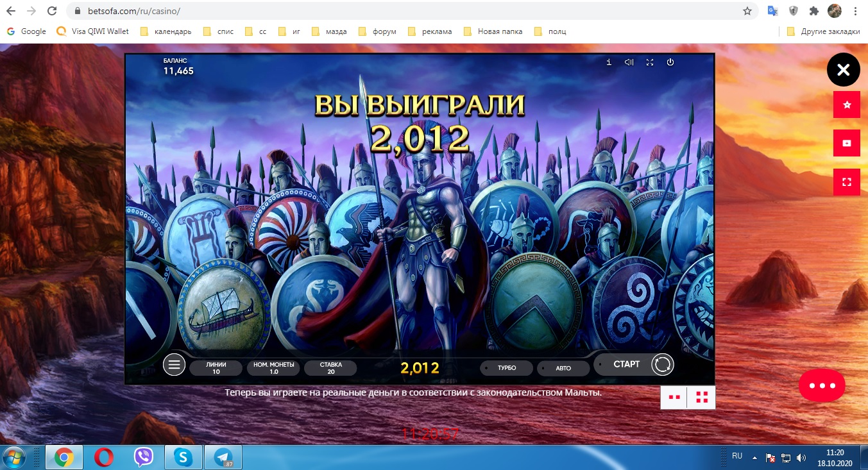Switch to two-game layout view

[x=674, y=398]
